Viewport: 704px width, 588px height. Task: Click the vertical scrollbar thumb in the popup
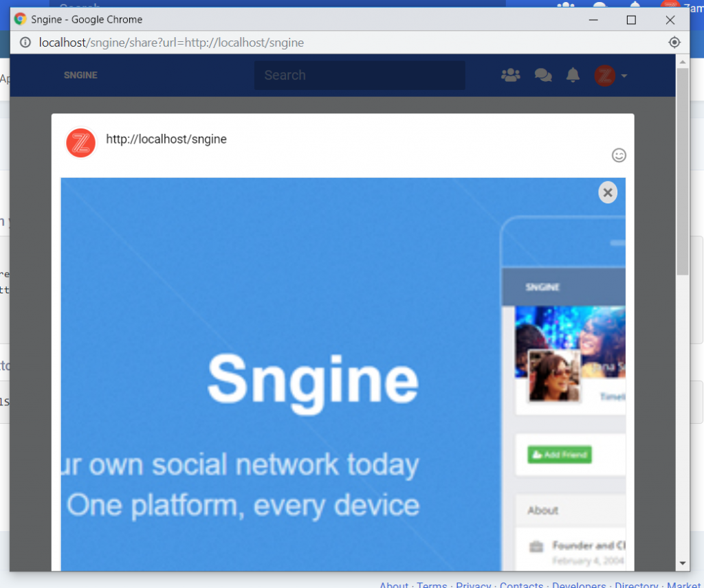click(x=683, y=171)
